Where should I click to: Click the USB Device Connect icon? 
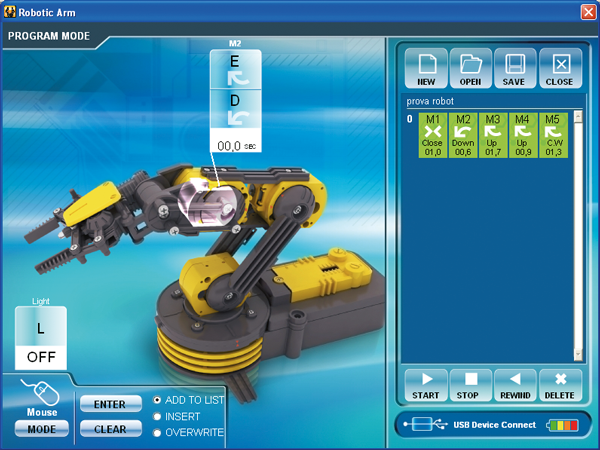(x=426, y=424)
